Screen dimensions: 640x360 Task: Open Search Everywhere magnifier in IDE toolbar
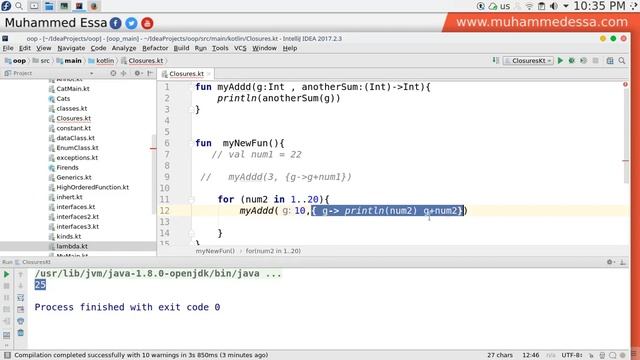point(622,60)
